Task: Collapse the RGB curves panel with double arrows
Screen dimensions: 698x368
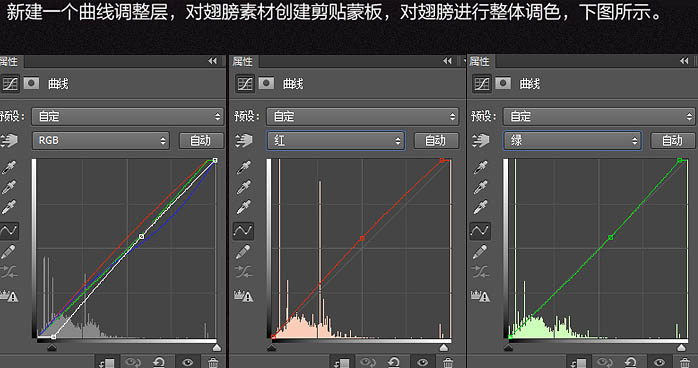Action: (x=212, y=61)
